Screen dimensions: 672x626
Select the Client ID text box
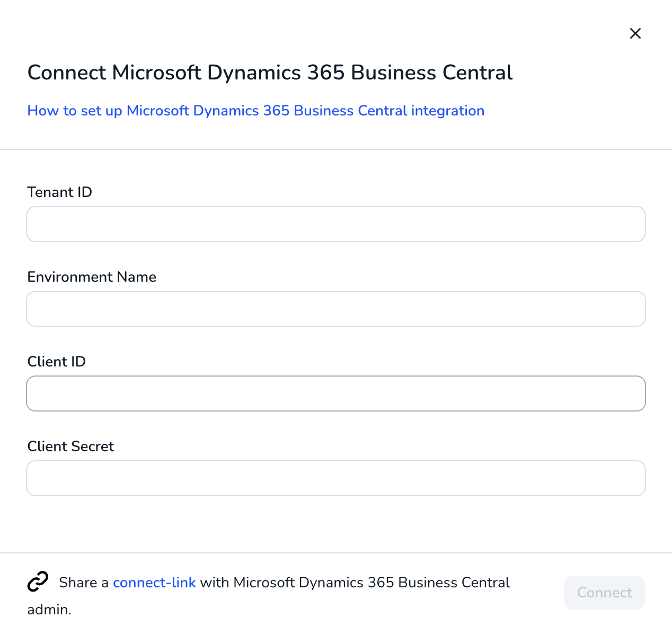336,394
